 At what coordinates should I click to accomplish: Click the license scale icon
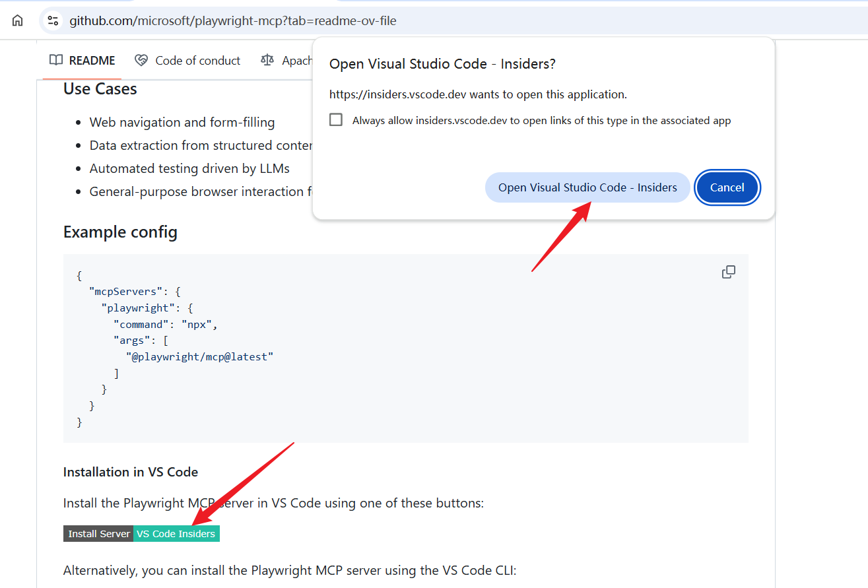[x=267, y=60]
